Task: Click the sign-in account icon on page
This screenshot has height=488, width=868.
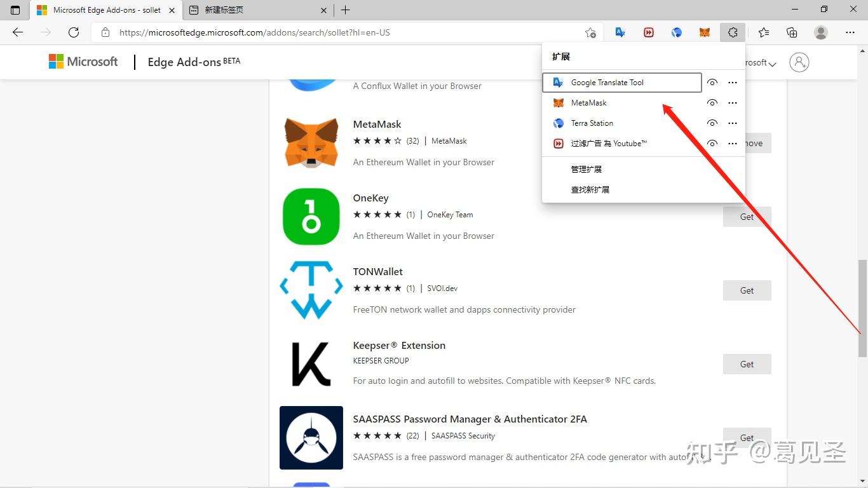Action: coord(799,62)
